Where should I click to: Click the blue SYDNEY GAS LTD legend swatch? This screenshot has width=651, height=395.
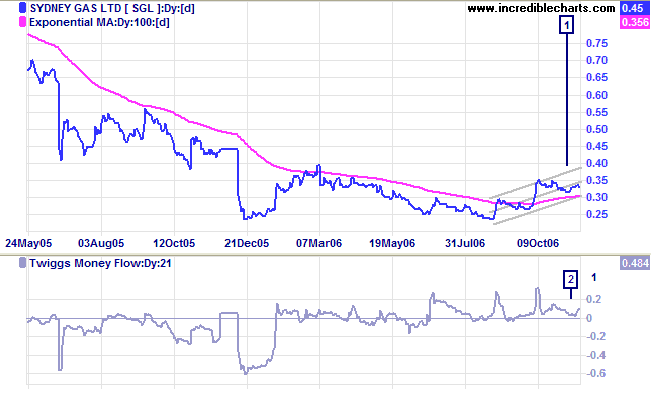point(23,7)
